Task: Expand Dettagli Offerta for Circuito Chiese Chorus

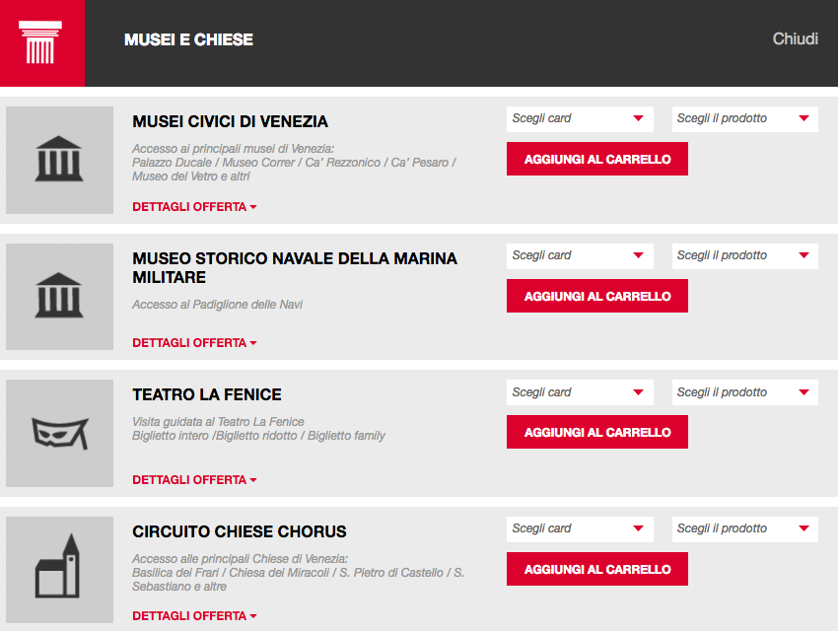Action: click(x=194, y=616)
